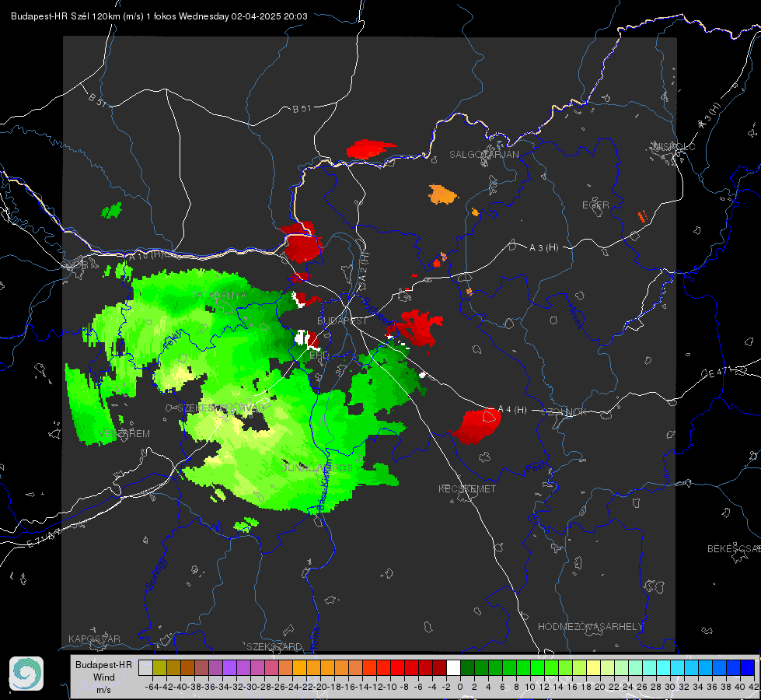Pick the yellow swatch between 18 and 20
This screenshot has width=761, height=700.
594,667
